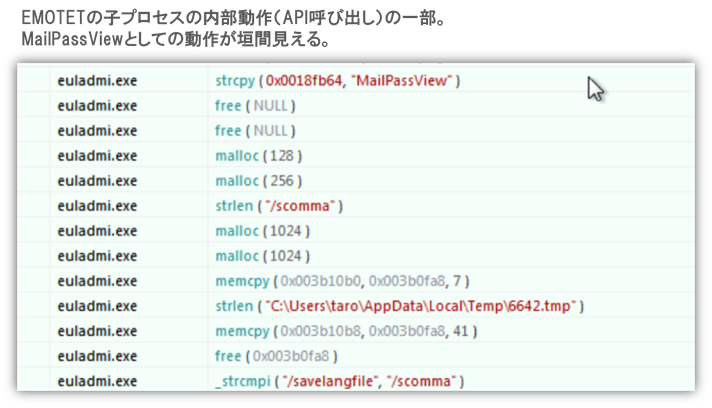Image resolution: width=712 pixels, height=408 pixels.
Task: Select the second free ( NULL ) row
Action: tap(256, 130)
